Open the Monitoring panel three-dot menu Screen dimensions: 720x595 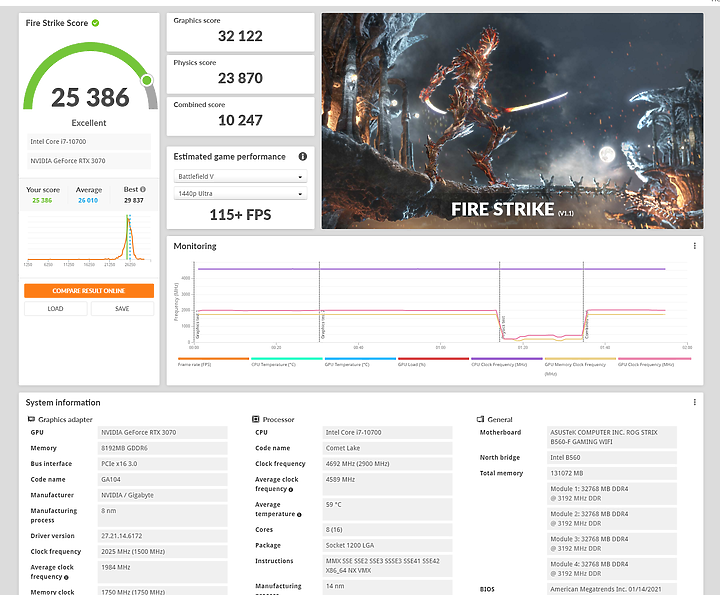pyautogui.click(x=694, y=246)
